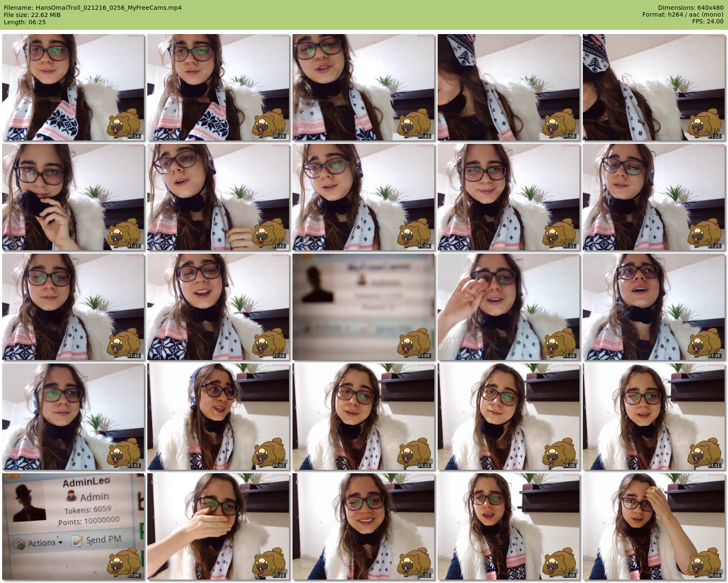
Task: Open the thumbnail at timestamp 05:35
Action: click(364, 526)
